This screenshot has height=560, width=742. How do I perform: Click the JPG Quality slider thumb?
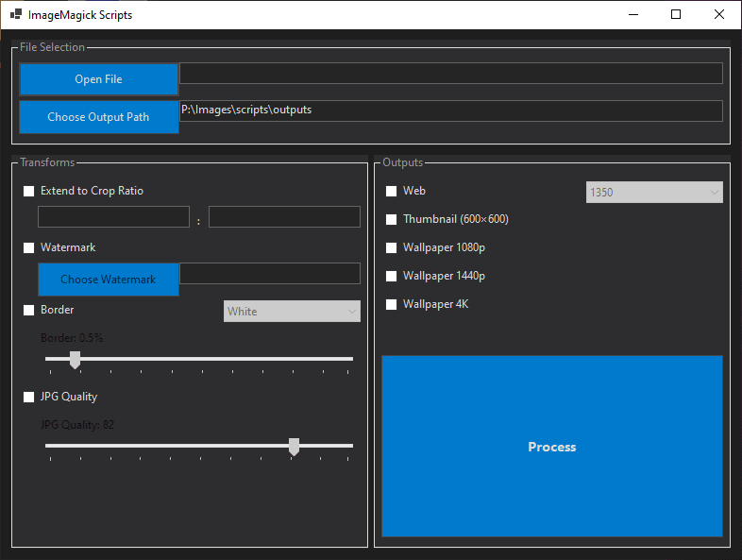pyautogui.click(x=294, y=447)
